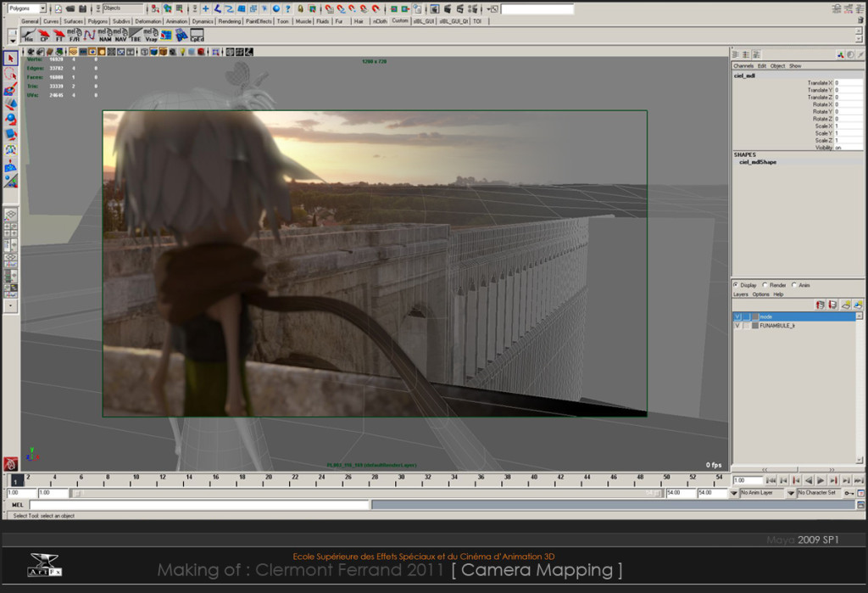
Task: Click frame 30 on the time slider
Action: click(402, 480)
